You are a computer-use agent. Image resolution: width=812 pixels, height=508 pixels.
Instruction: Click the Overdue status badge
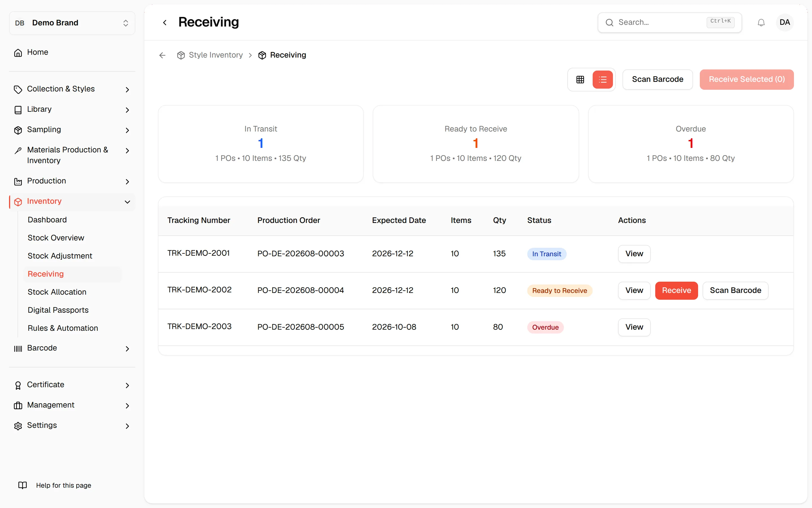[x=545, y=327]
